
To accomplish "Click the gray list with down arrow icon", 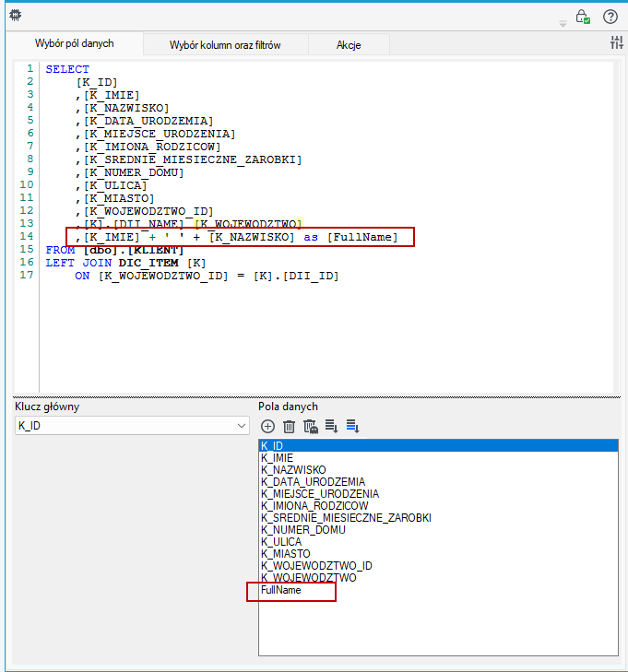I will click(331, 426).
